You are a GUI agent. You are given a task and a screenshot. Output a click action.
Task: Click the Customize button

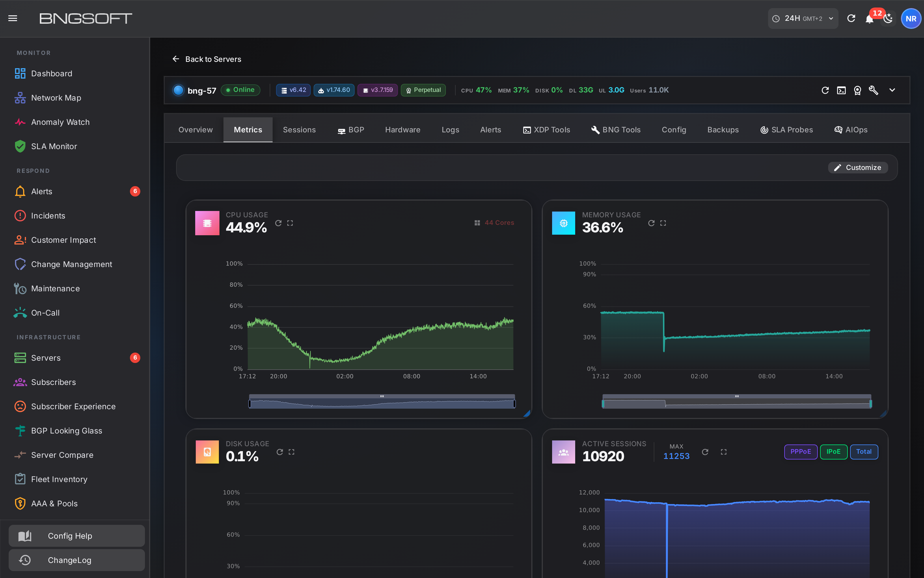(858, 167)
